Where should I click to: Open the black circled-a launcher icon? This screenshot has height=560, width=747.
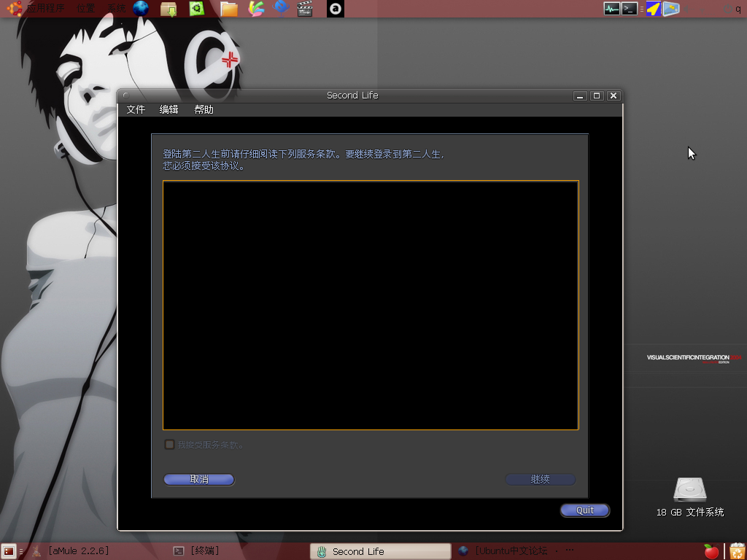pyautogui.click(x=336, y=9)
